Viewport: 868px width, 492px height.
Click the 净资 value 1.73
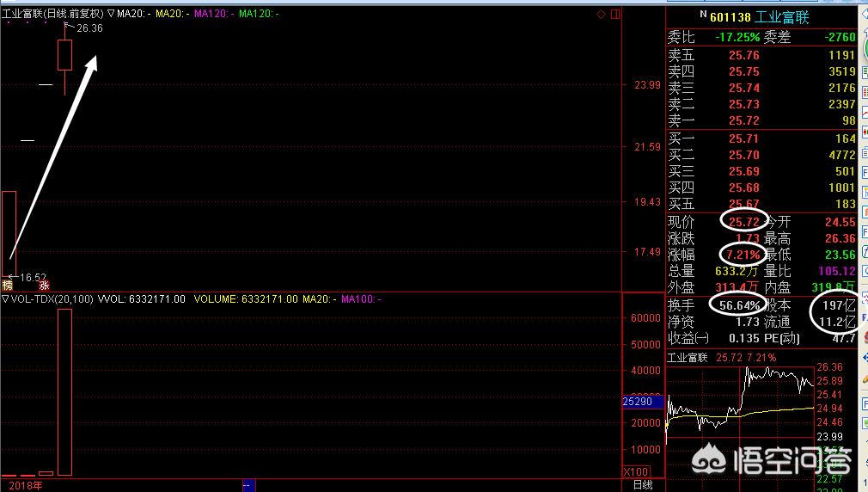[748, 322]
